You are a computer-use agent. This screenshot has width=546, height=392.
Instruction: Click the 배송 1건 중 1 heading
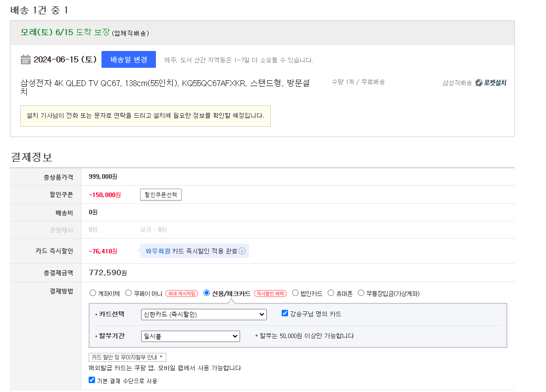click(39, 10)
